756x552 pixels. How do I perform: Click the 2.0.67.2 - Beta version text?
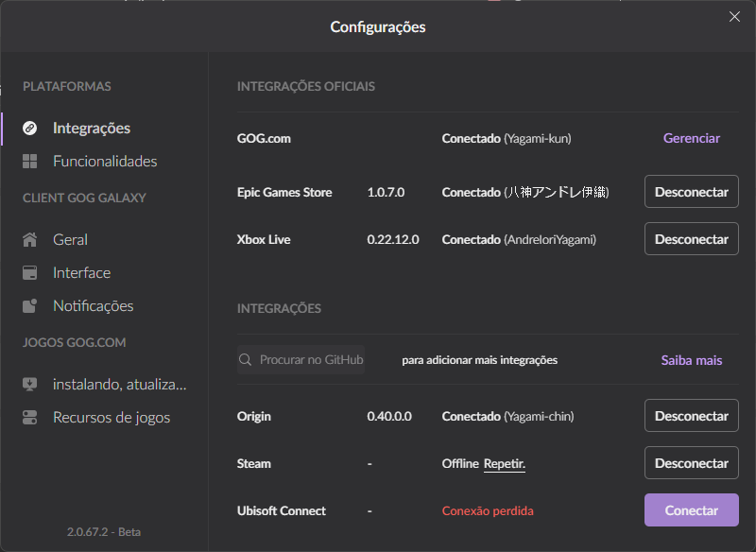point(104,532)
